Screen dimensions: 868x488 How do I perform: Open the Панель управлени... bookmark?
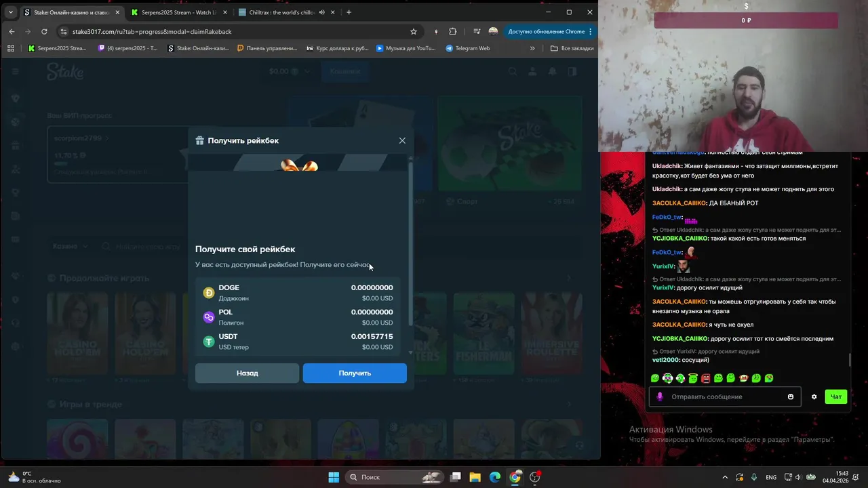click(267, 48)
